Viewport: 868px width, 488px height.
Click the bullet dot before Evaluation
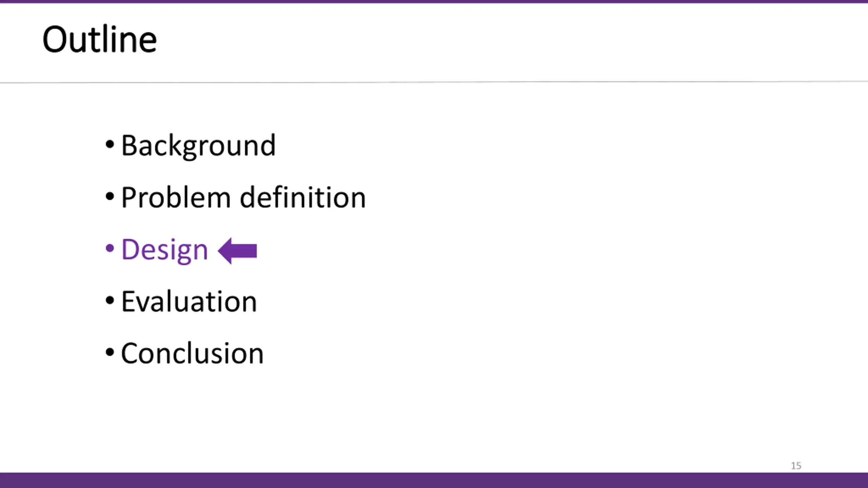pyautogui.click(x=110, y=300)
